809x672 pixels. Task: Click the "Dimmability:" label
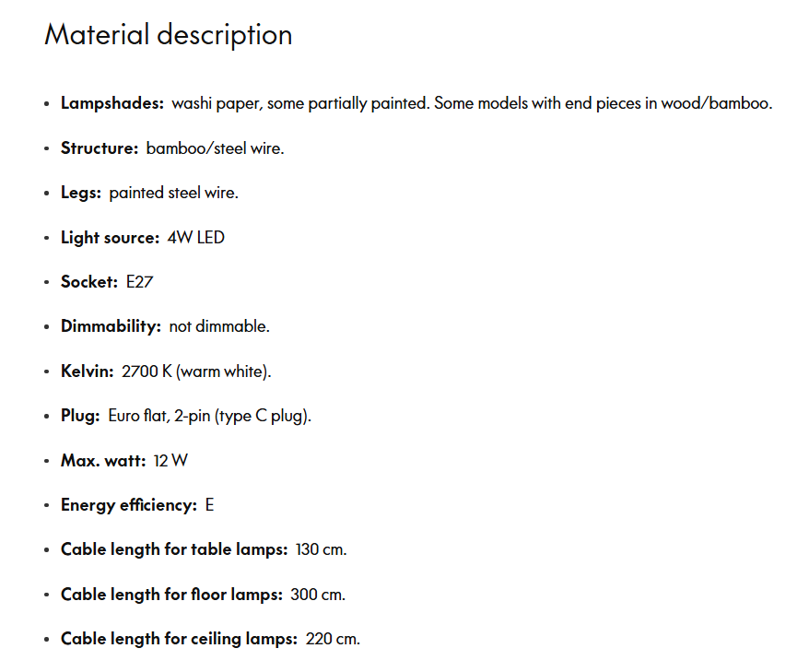pyautogui.click(x=111, y=326)
